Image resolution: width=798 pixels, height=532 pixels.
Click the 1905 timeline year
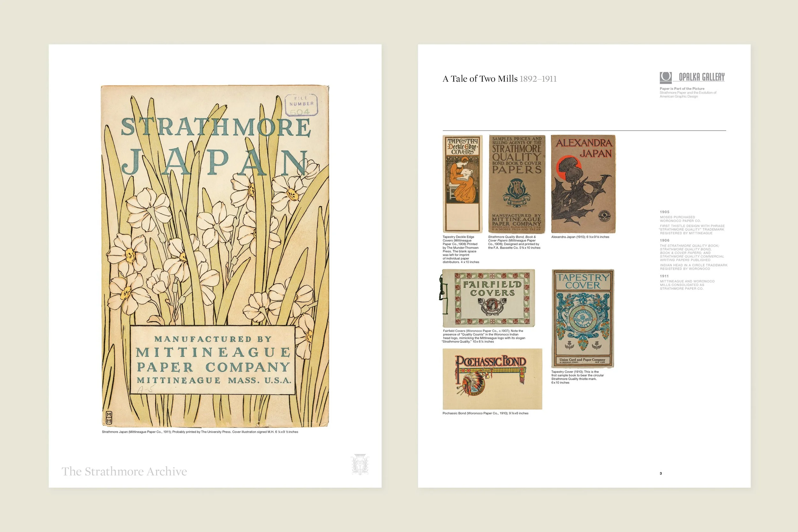(665, 212)
